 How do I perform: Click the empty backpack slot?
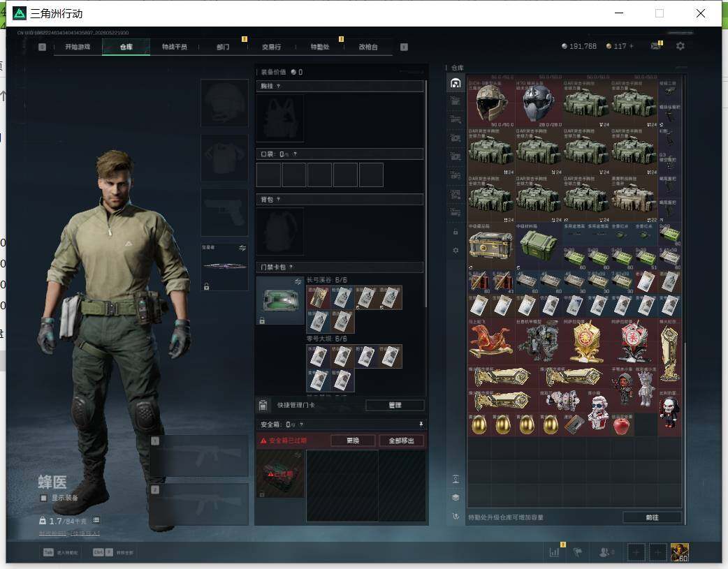[x=280, y=232]
